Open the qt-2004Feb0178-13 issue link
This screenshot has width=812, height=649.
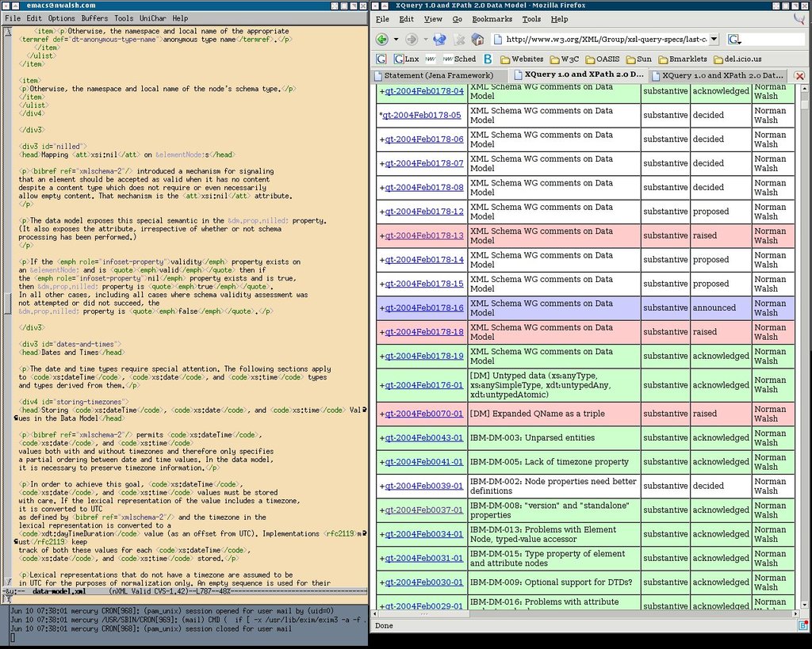424,235
